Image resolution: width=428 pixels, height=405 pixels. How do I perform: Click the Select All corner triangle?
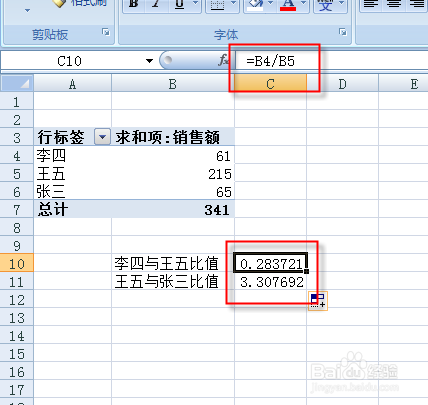(17, 83)
